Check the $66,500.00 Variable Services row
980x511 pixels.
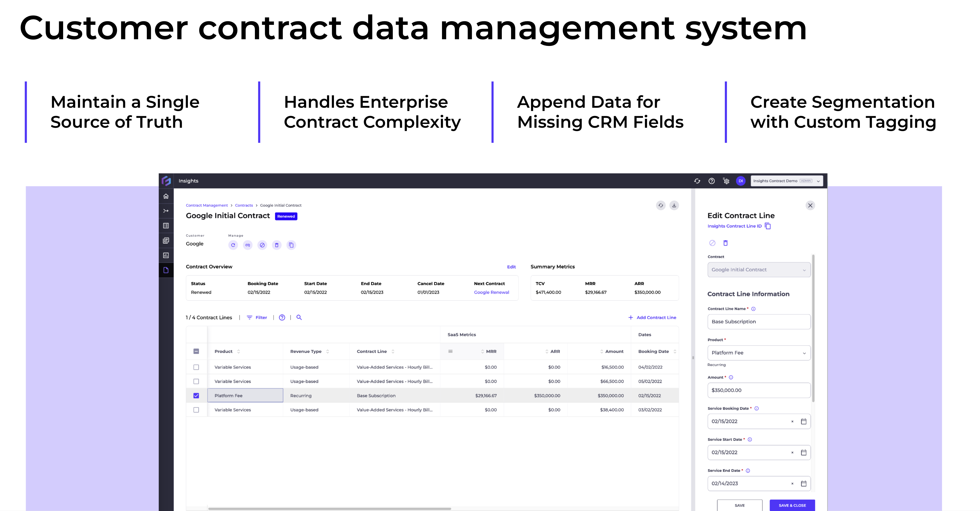coord(196,381)
